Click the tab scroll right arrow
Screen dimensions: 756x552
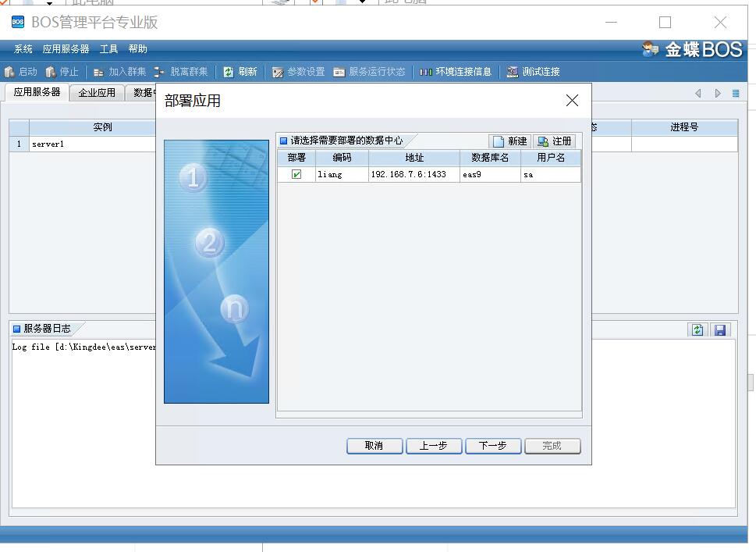(x=718, y=93)
